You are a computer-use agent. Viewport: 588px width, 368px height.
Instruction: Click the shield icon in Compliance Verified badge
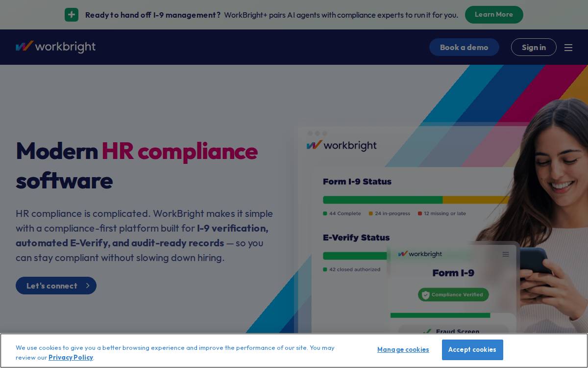click(x=425, y=295)
